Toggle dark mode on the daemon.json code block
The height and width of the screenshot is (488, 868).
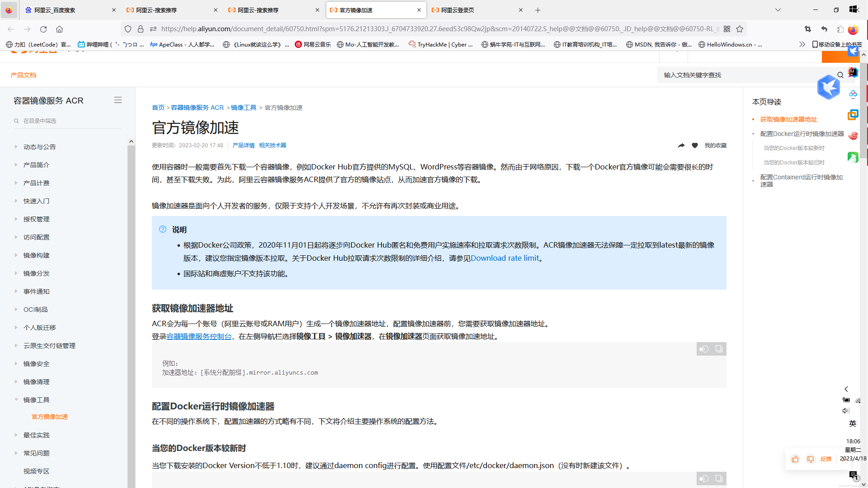coord(704,479)
